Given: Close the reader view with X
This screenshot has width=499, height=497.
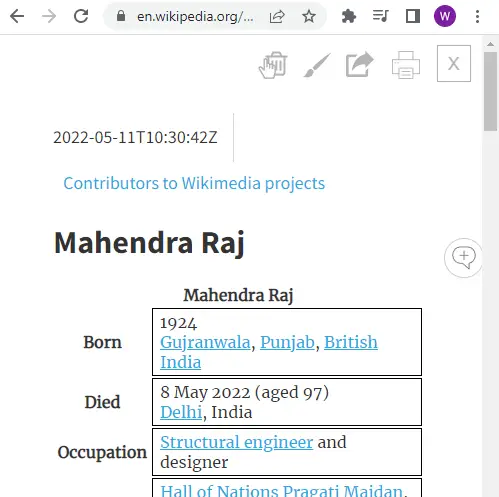Looking at the screenshot, I should point(454,63).
